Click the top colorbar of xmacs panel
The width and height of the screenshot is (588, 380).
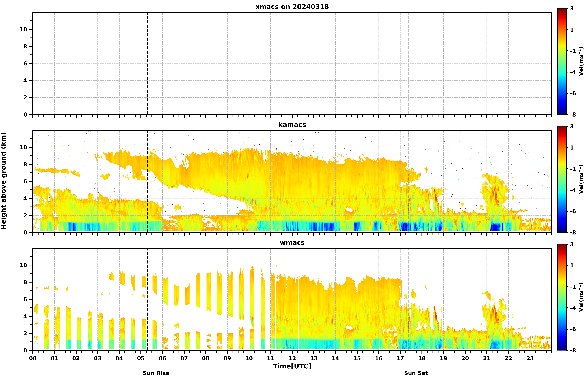tap(562, 61)
